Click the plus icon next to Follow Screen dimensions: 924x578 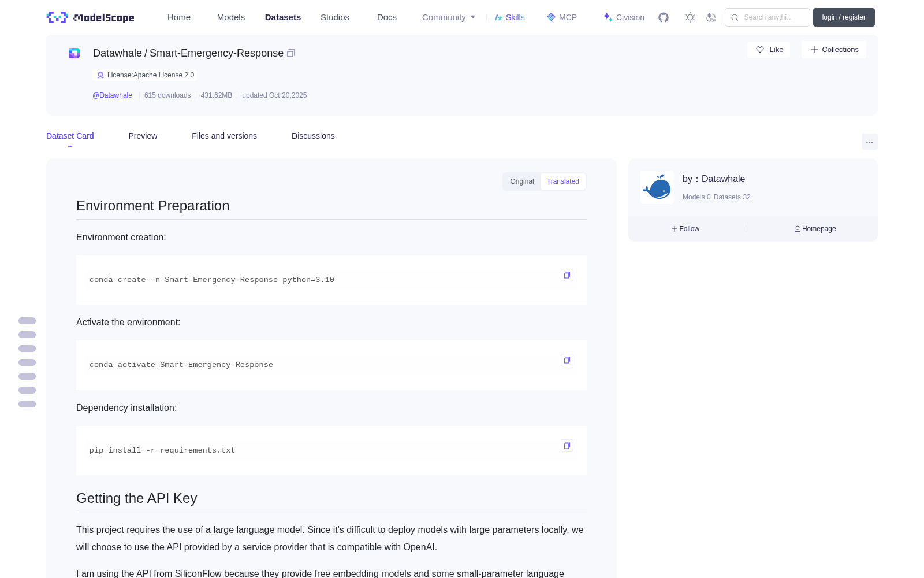674,229
